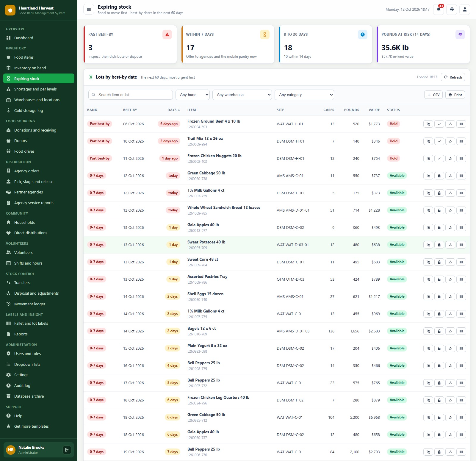Click item name Assorted Pastries Tray
The width and height of the screenshot is (476, 461).
(207, 277)
